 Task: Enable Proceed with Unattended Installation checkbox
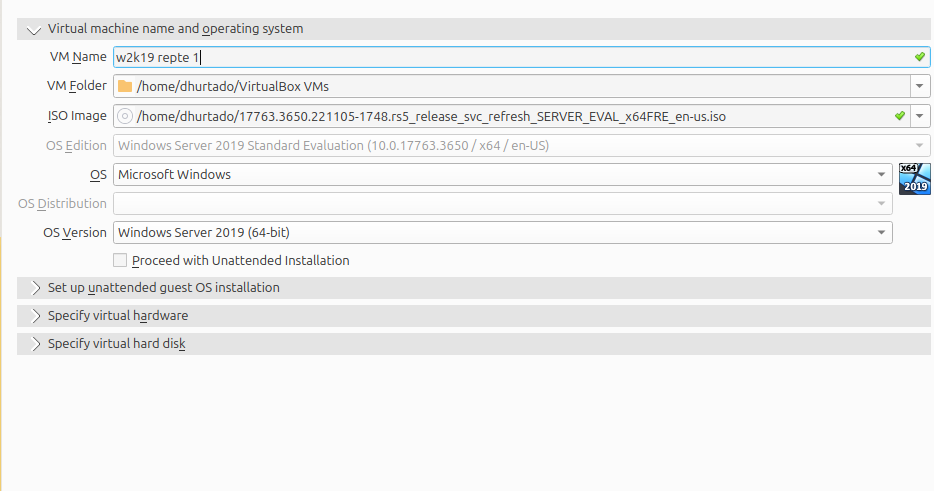[120, 261]
